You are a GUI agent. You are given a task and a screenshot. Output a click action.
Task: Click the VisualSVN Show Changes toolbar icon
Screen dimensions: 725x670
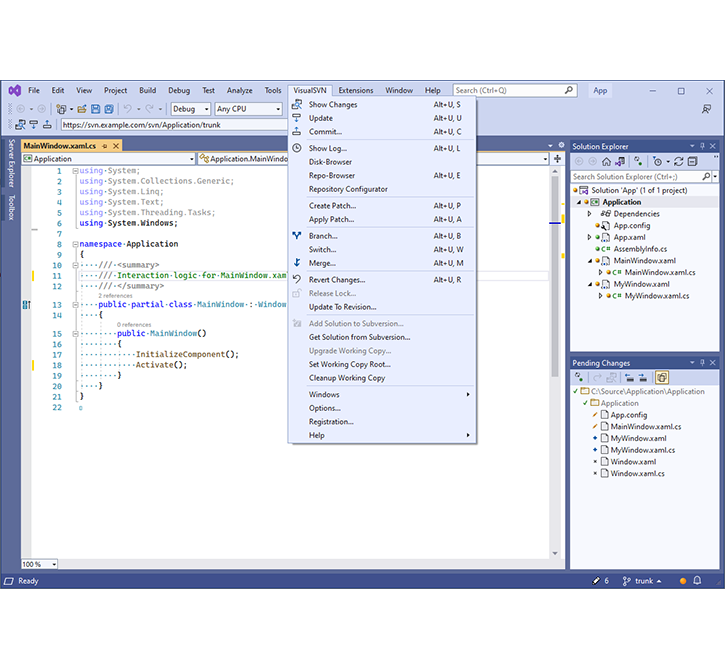(20, 124)
